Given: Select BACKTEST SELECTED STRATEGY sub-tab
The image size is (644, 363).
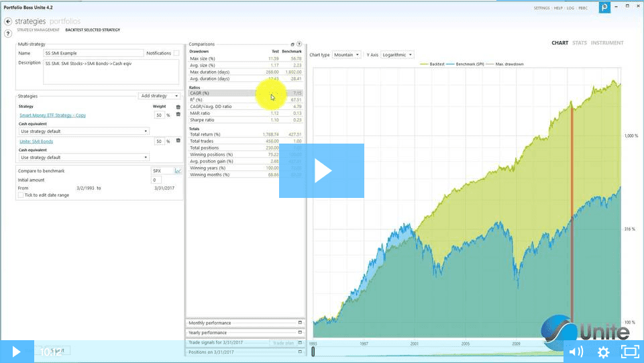Looking at the screenshot, I should (93, 30).
